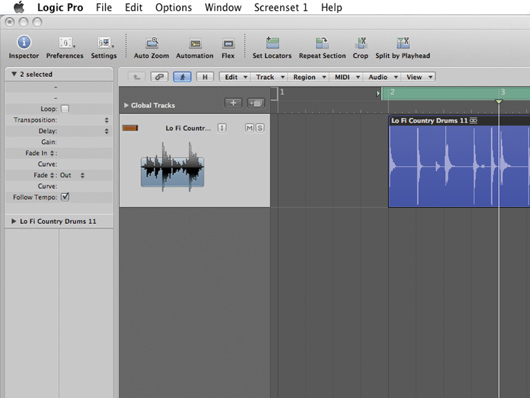Collapse the 2 selected region parameters

(14, 74)
